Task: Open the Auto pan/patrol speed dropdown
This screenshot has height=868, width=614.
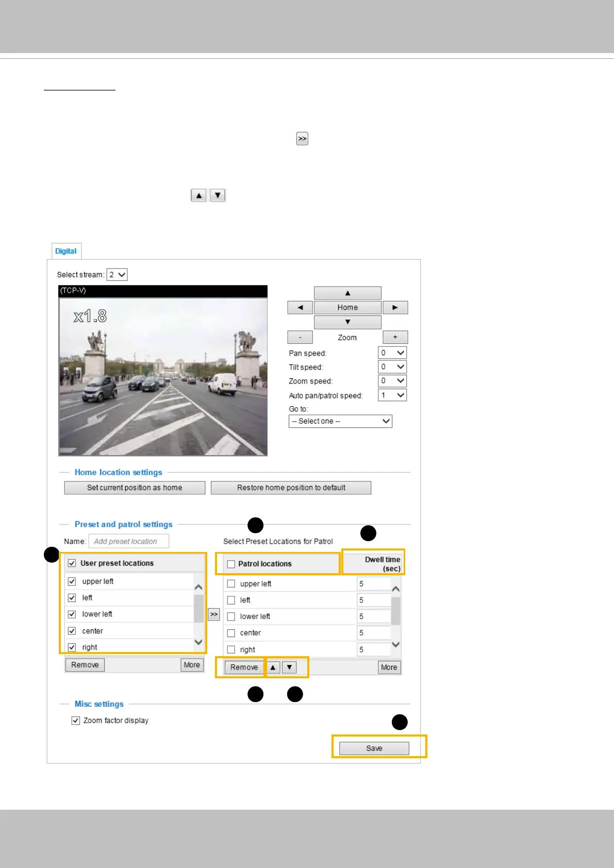Action: [x=392, y=395]
